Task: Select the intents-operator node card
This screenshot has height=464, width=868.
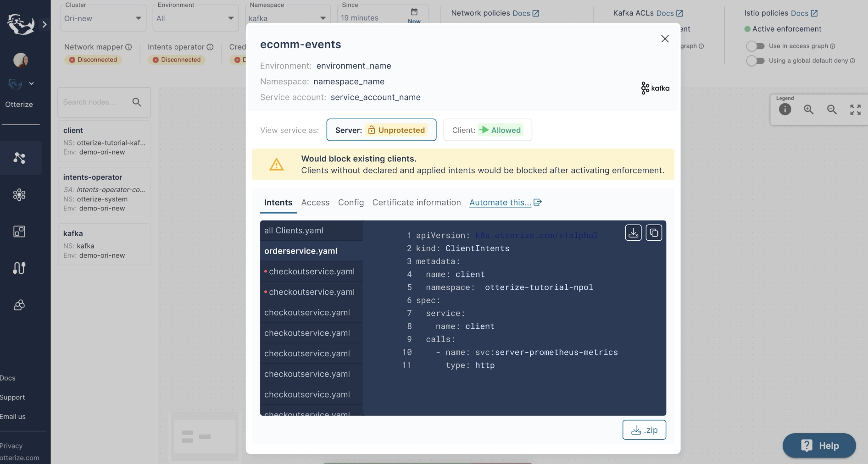Action: 104,193
